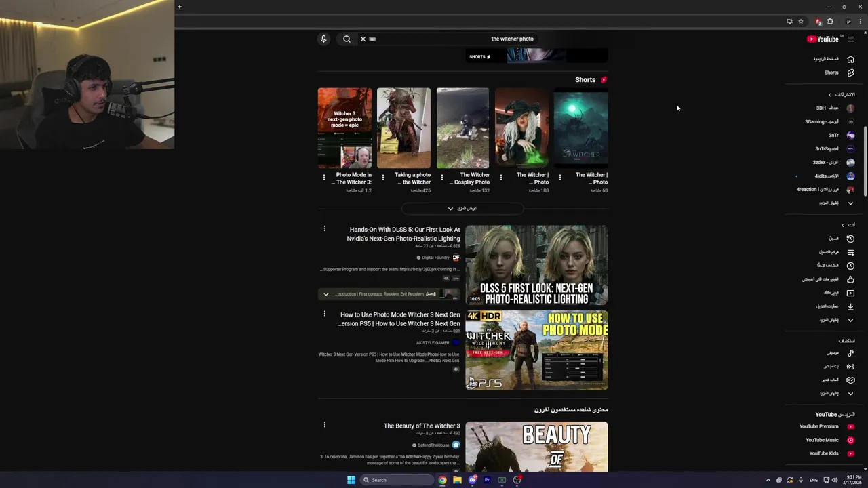868x488 pixels.
Task: Open the 3nTrSquad subscription channel
Action: click(833, 148)
